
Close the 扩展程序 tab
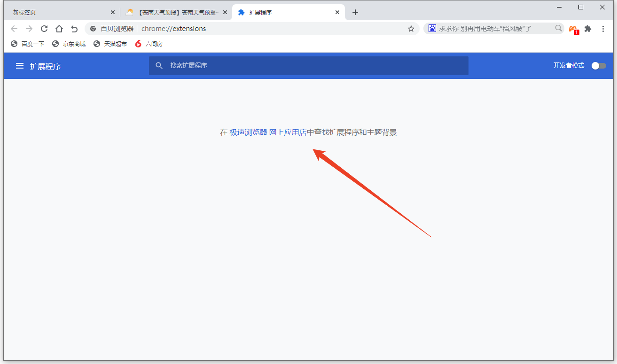click(337, 13)
